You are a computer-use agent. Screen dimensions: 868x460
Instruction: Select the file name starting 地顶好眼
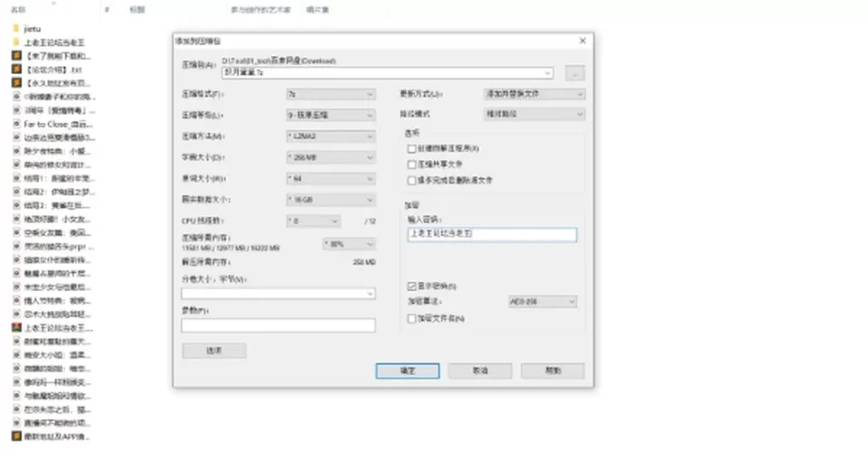(57, 220)
